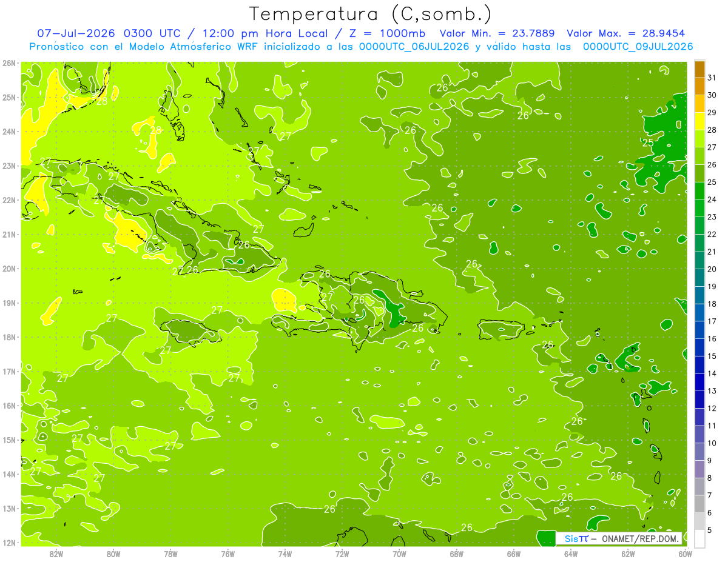Click the '70W' longitude axis label
The height and width of the screenshot is (562, 728).
399,554
